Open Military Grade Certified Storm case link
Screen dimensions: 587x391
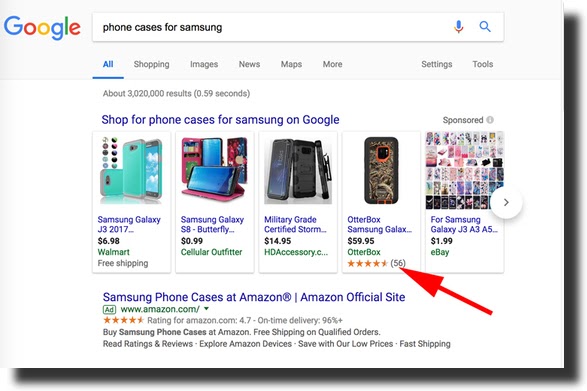[295, 224]
